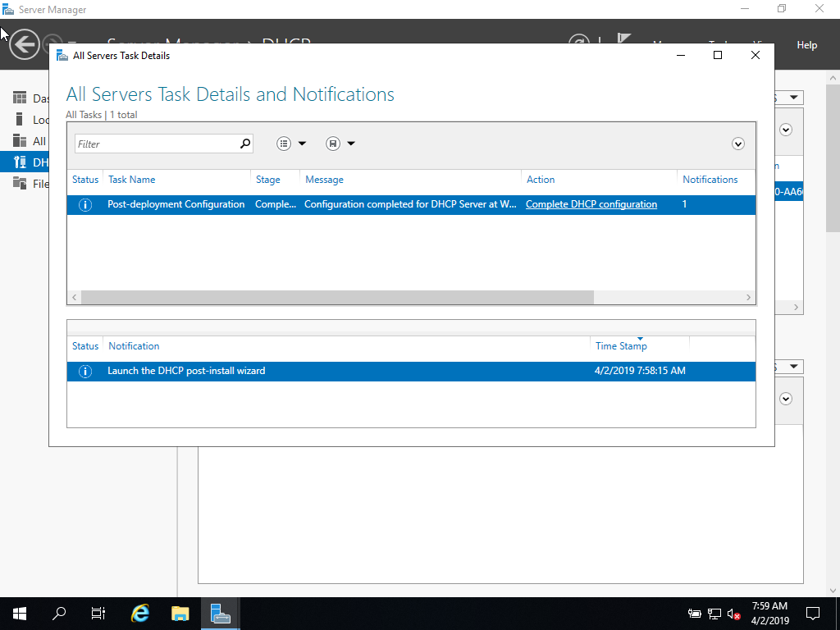
Task: Select Launch the DHCP post-install wizard notification
Action: click(x=411, y=372)
